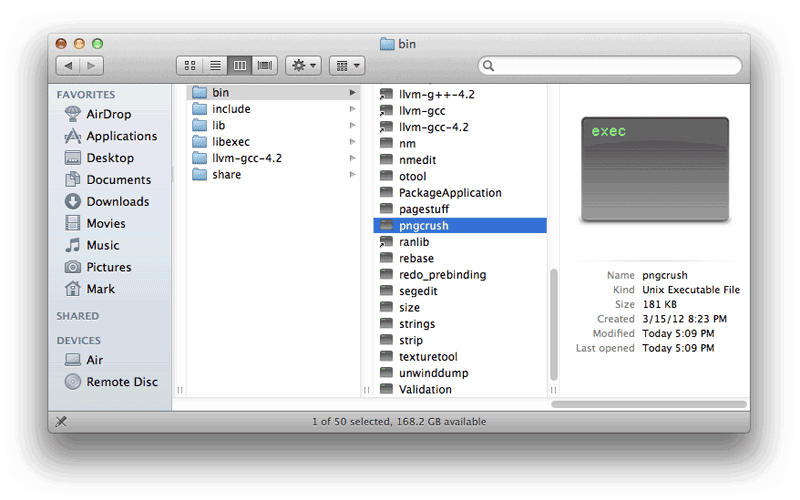Open AirDrop in sidebar

pyautogui.click(x=108, y=114)
